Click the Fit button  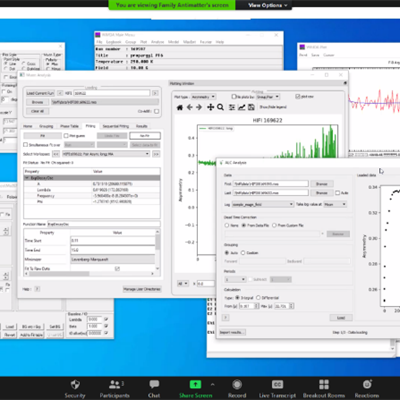[x=42, y=136]
